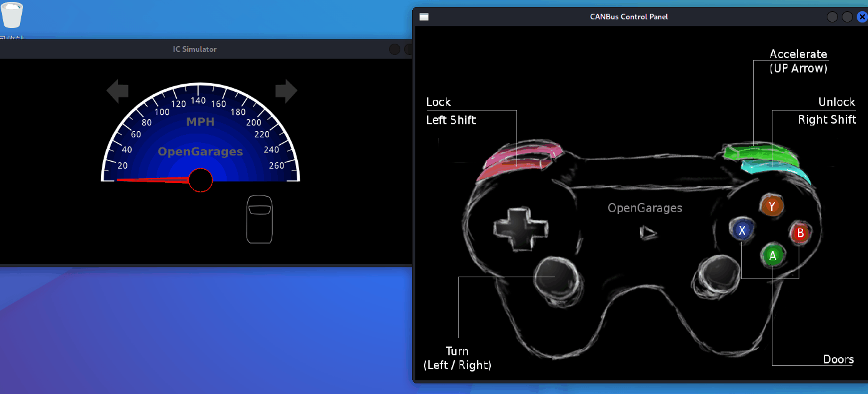
Task: Click the green Accelerate shoulder button
Action: click(x=761, y=153)
